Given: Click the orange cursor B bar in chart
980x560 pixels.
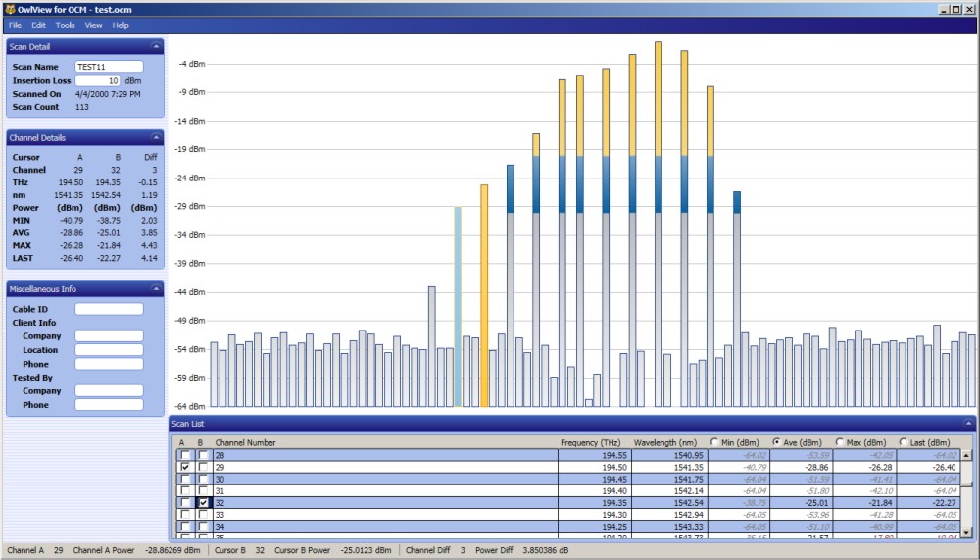Looking at the screenshot, I should pos(484,294).
